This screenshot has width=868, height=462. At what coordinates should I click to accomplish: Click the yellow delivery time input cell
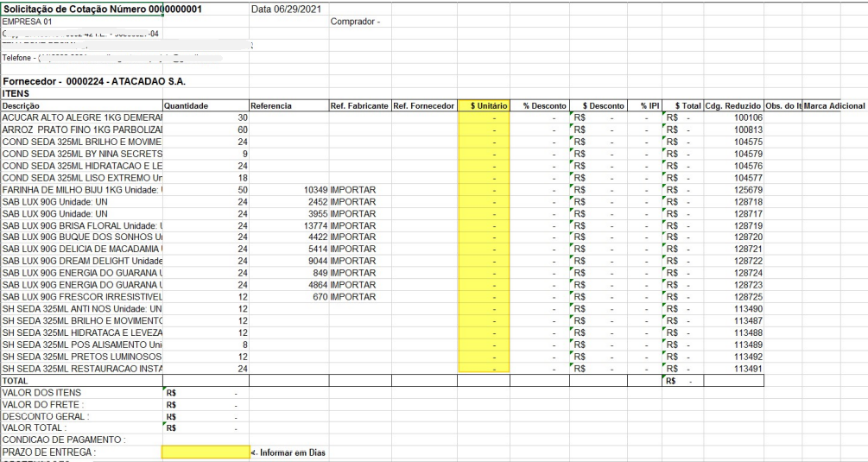[206, 452]
